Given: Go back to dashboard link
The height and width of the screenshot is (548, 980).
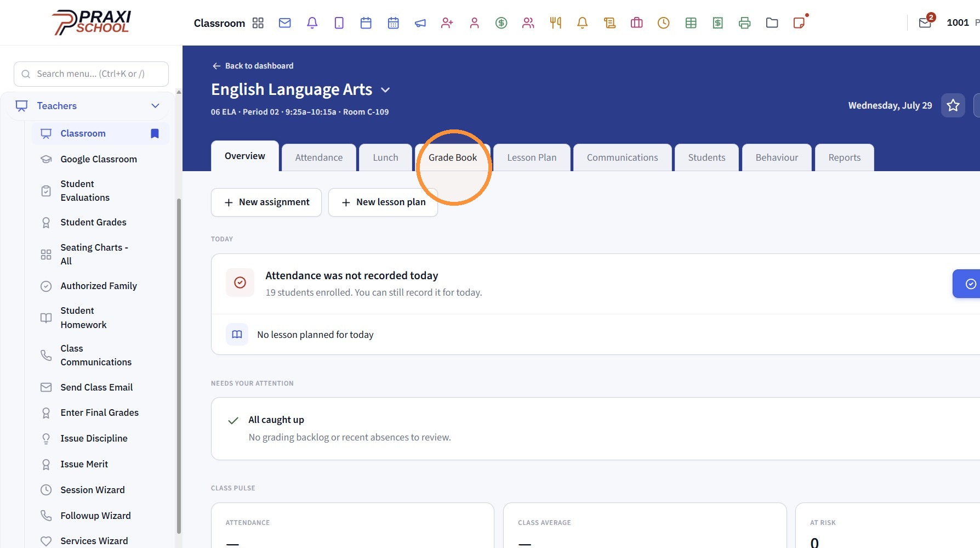Looking at the screenshot, I should point(253,66).
